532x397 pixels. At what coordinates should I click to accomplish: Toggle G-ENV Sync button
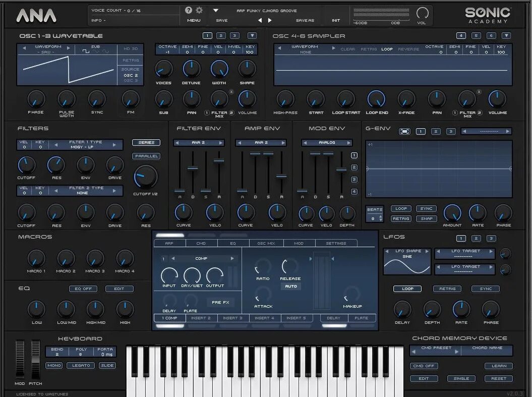coord(427,209)
